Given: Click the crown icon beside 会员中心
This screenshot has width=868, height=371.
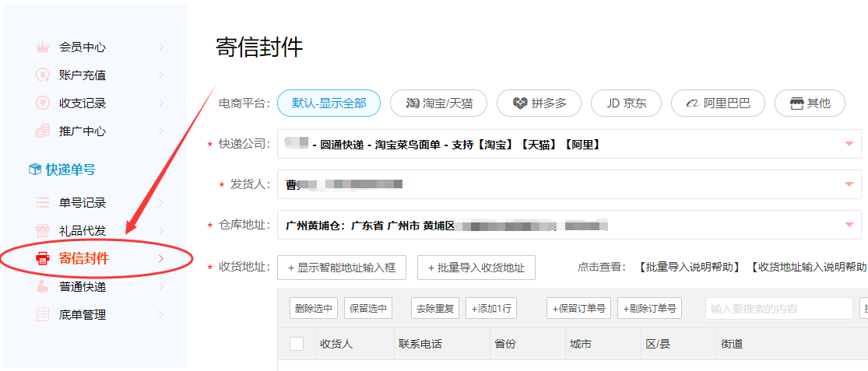Looking at the screenshot, I should click(x=43, y=47).
